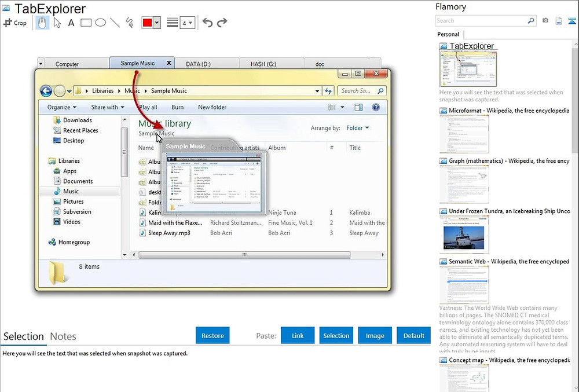This screenshot has width=579, height=392.
Task: Click the upload icon at the far right of the toolbar
Action: (x=572, y=21)
